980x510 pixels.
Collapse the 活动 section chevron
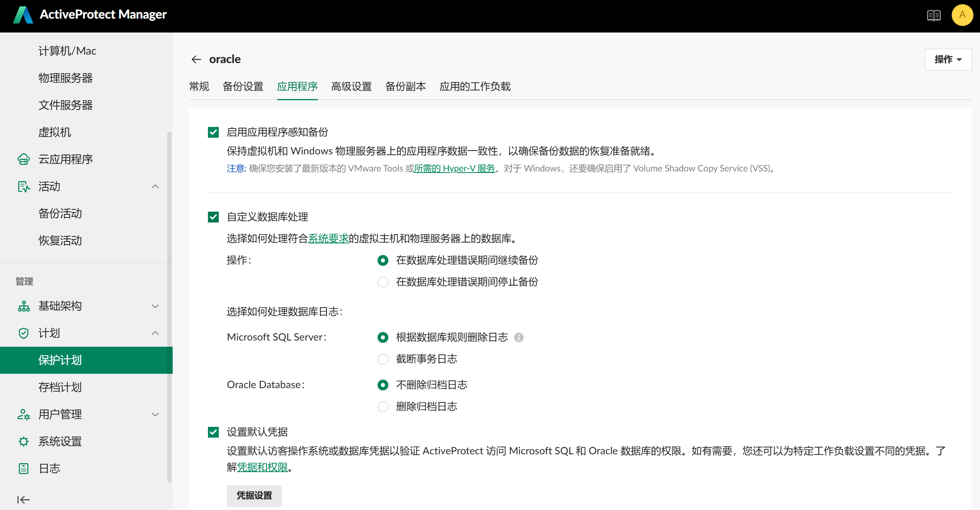click(155, 187)
